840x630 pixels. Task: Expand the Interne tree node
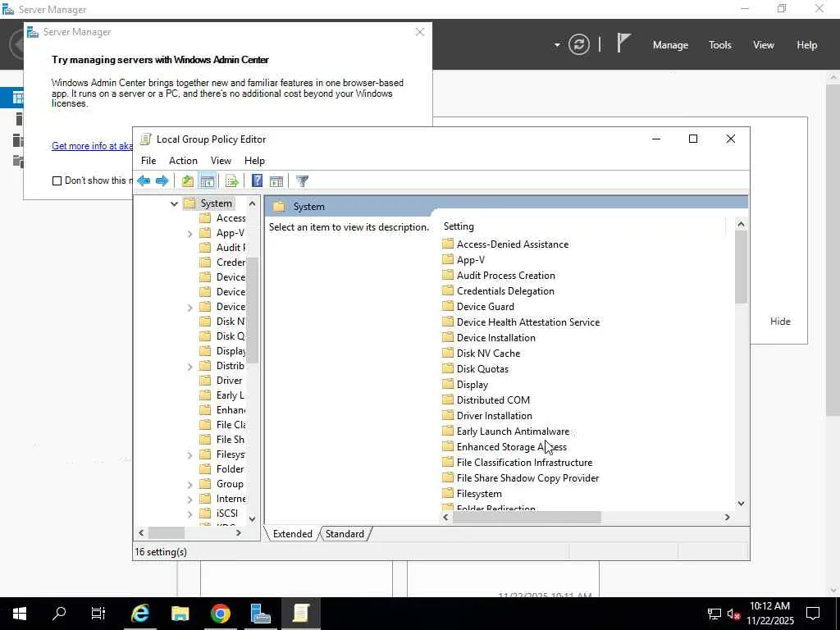pos(189,500)
